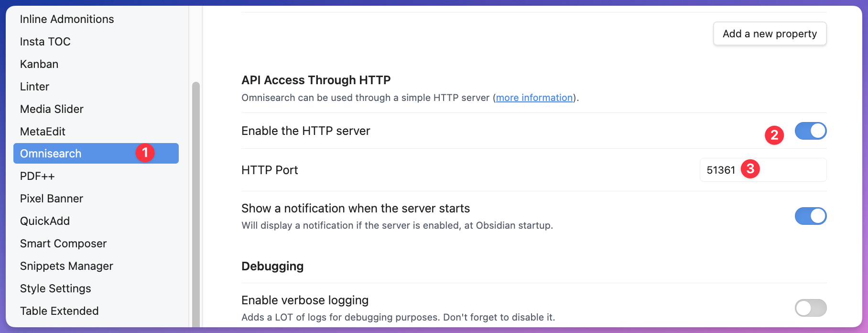This screenshot has width=868, height=333.
Task: Open QuickAdd settings tab
Action: pos(45,221)
